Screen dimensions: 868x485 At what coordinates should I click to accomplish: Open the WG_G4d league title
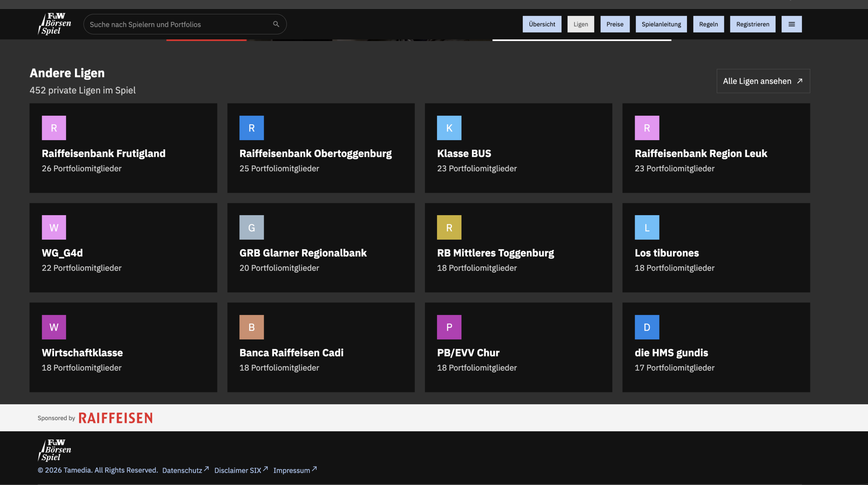pos(62,253)
